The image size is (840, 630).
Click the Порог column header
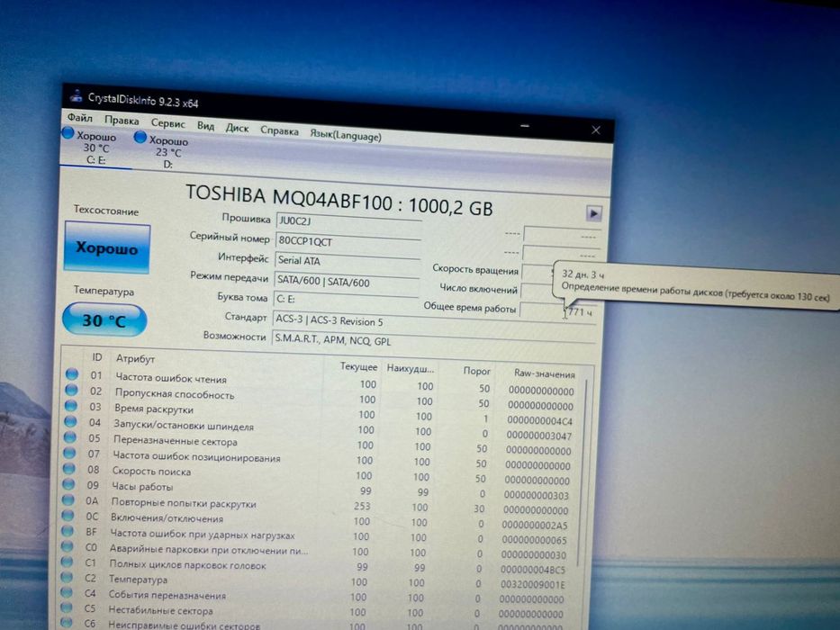point(477,371)
